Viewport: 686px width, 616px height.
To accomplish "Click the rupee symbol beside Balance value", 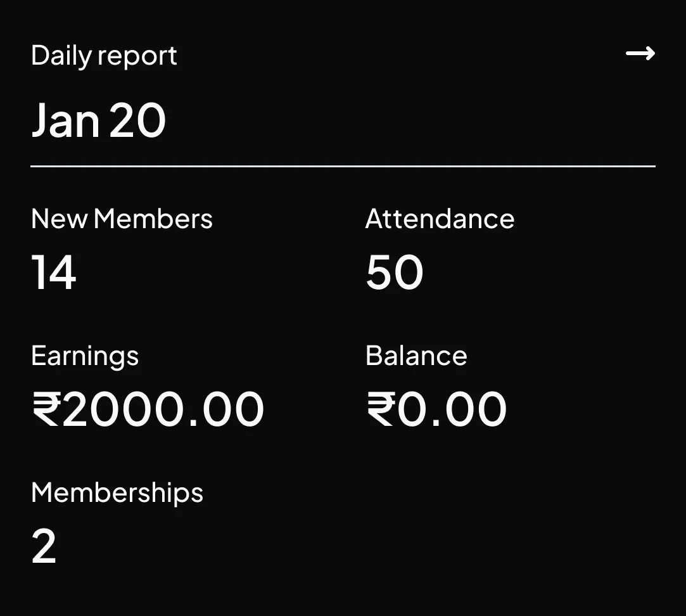I will click(380, 409).
